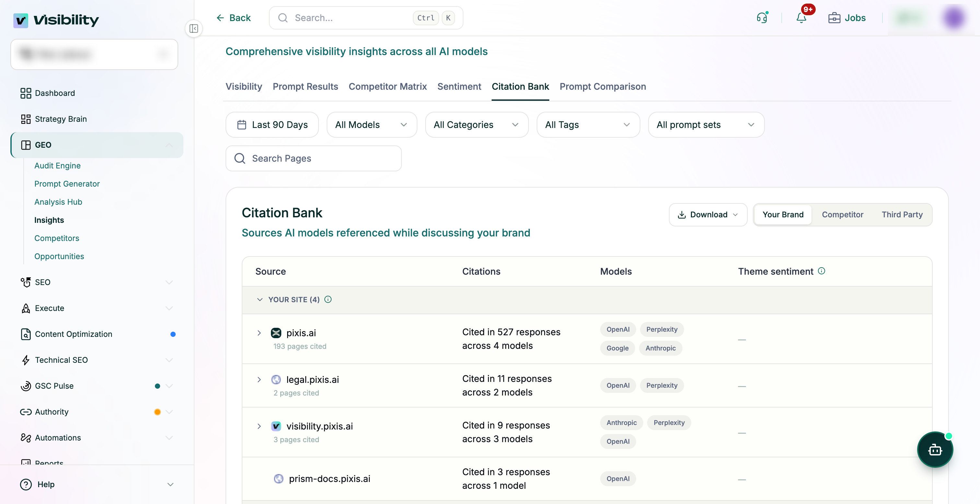This screenshot has height=504, width=980.
Task: Open the Opportunities sidebar link
Action: (x=59, y=257)
